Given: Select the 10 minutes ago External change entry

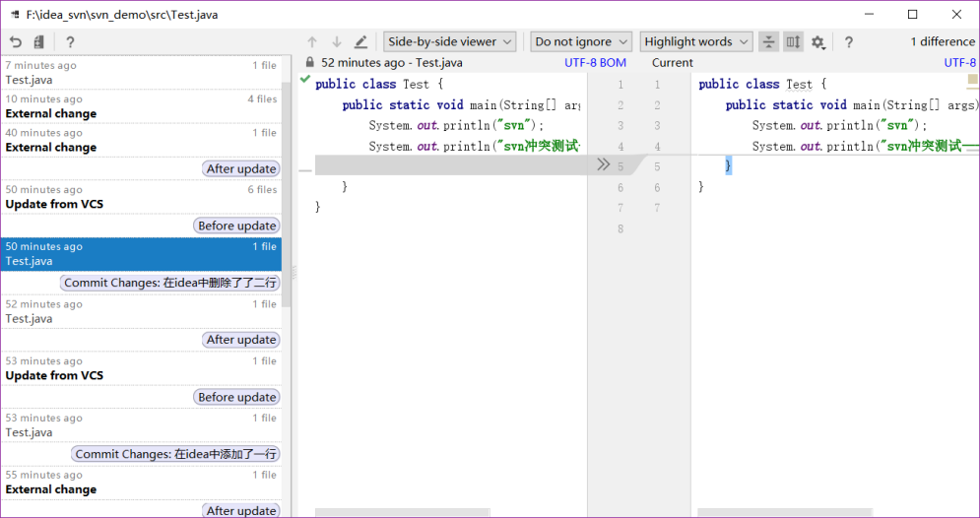Looking at the screenshot, I should pos(141,106).
